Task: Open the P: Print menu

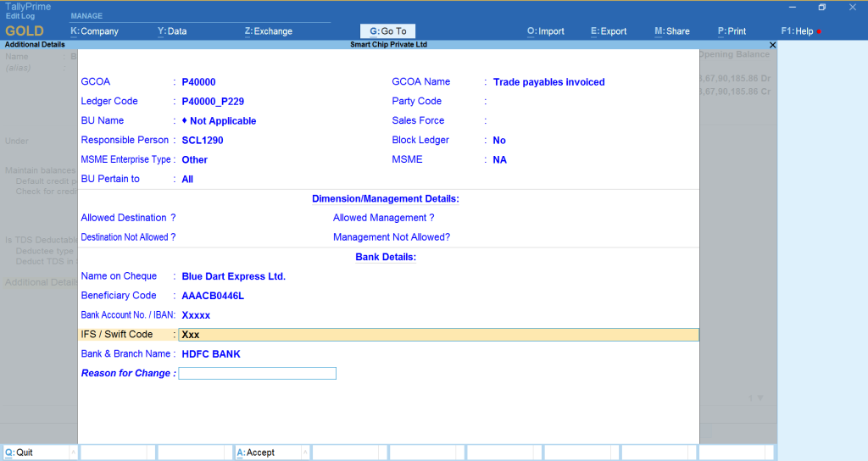Action: tap(732, 31)
